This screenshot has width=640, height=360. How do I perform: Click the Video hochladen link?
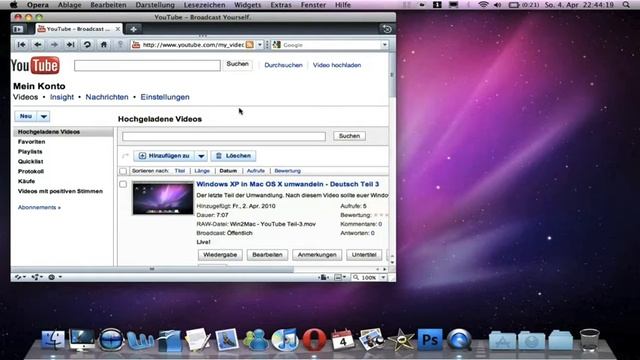[337, 65]
